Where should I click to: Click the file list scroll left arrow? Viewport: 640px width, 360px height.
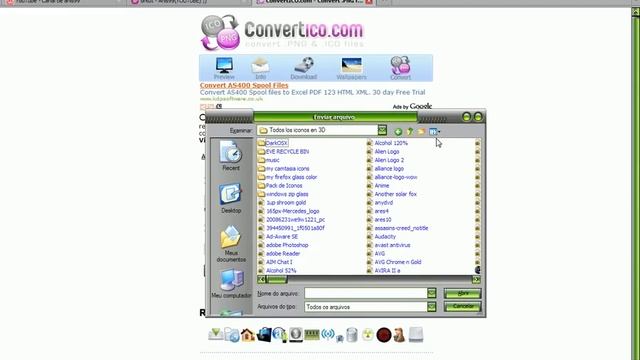(261, 280)
